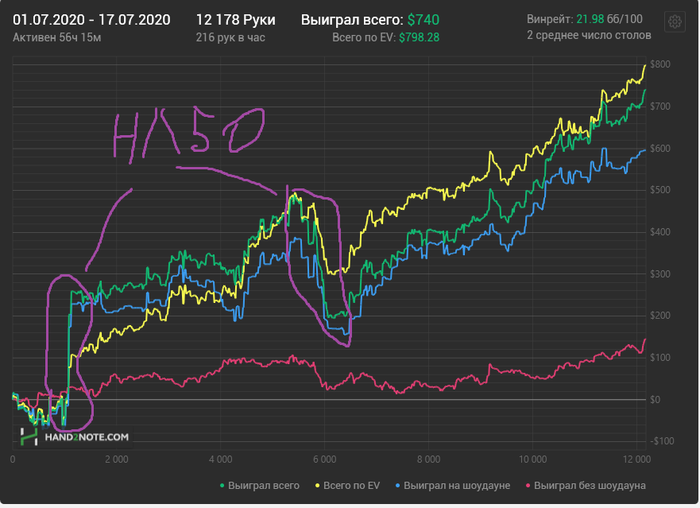Click the '-$100' Y-axis label
The width and height of the screenshot is (700, 508).
[x=662, y=441]
